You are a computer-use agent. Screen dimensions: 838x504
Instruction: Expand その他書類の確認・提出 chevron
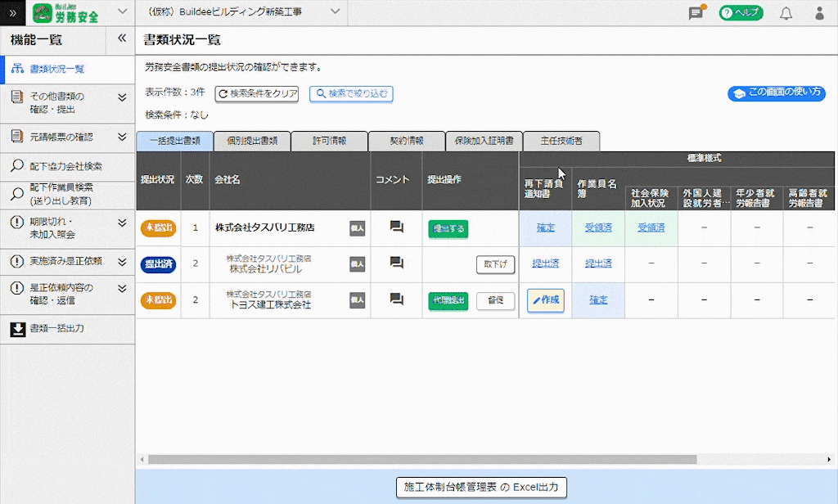click(x=122, y=97)
